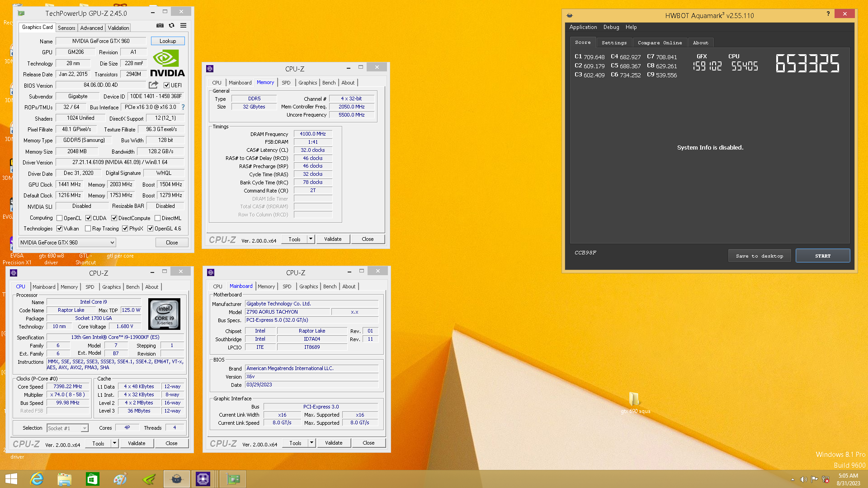
Task: Click the GPU name field NVIDIA GeForce GTX 960
Action: click(x=100, y=41)
